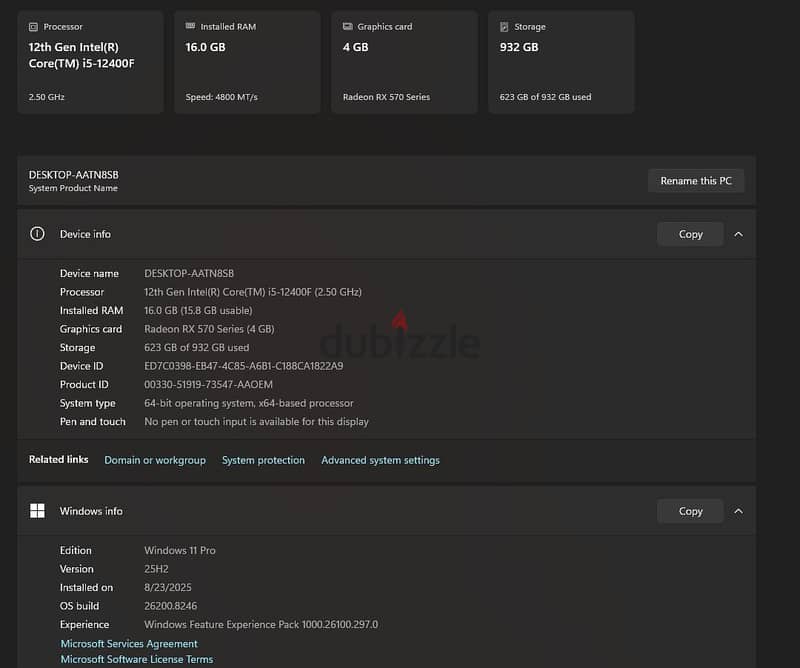Viewport: 800px width, 668px height.
Task: Click the Graphics card icon
Action: [x=347, y=26]
